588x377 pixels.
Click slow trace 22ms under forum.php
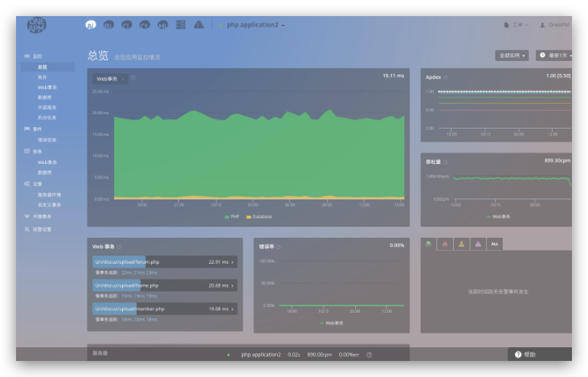126,273
